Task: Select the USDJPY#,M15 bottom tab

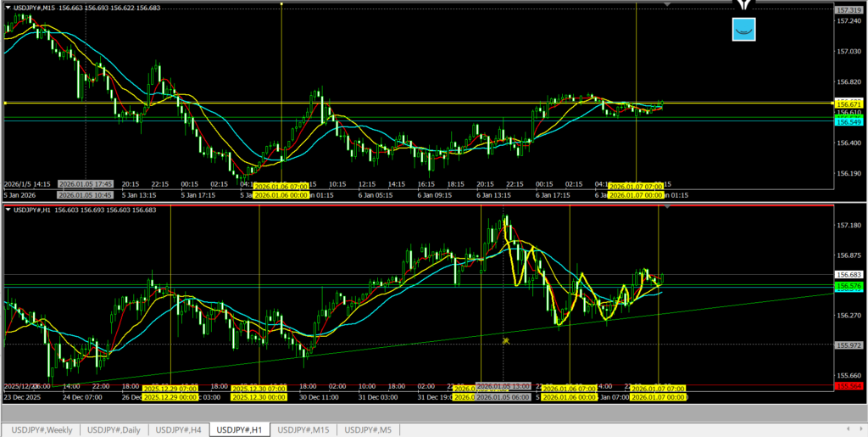Action: click(x=305, y=429)
